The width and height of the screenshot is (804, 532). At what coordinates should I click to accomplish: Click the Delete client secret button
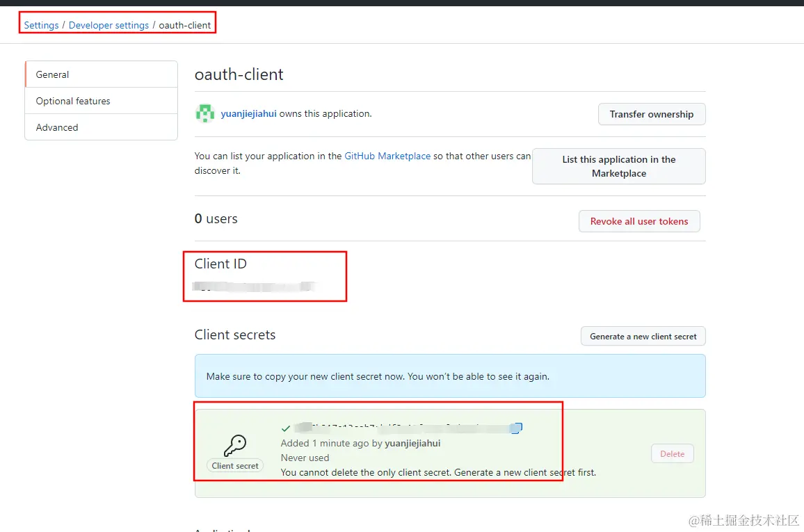673,453
